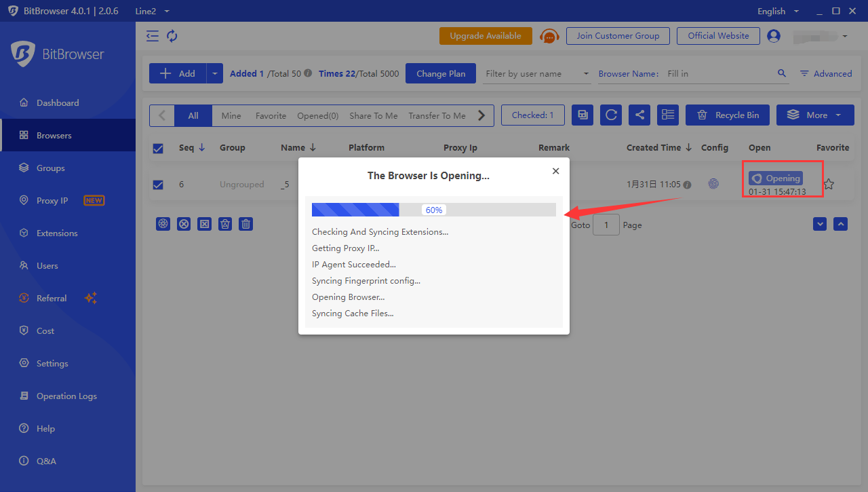Screen dimensions: 868x492
Task: Click the 60% progress bar
Action: [x=434, y=210]
